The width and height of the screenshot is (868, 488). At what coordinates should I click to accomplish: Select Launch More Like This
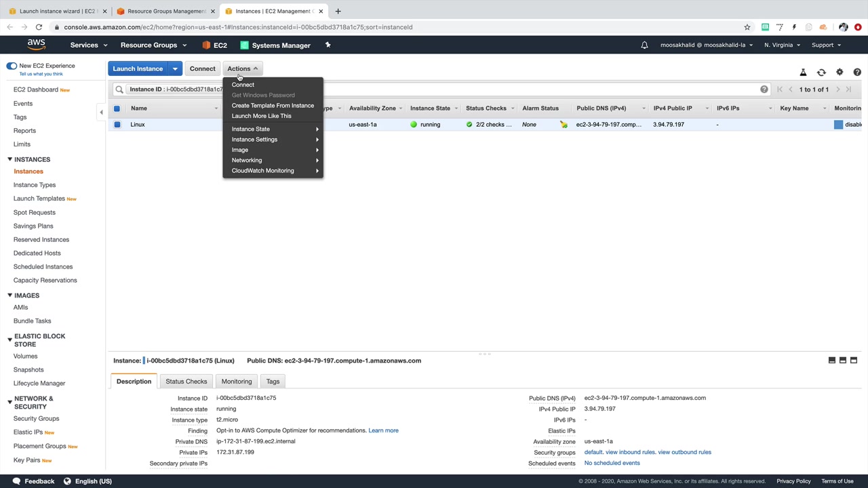click(261, 116)
